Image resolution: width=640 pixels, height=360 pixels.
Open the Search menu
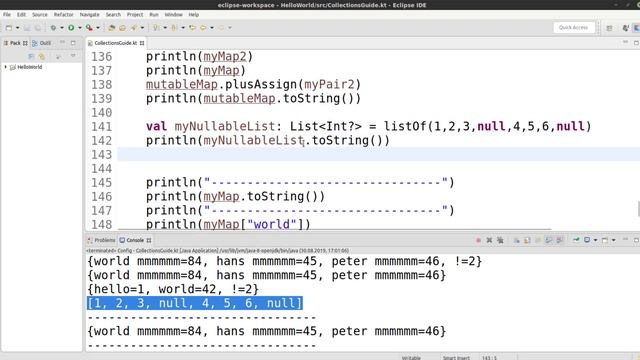(x=113, y=14)
